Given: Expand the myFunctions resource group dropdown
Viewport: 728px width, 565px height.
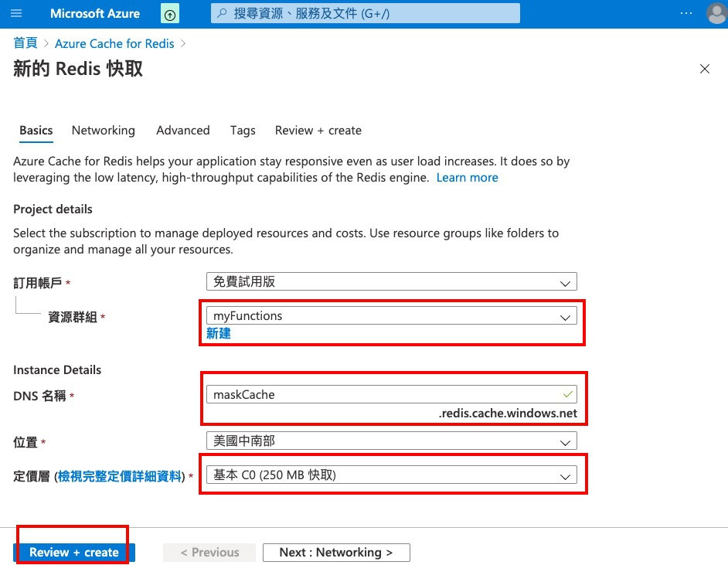Looking at the screenshot, I should tap(391, 315).
